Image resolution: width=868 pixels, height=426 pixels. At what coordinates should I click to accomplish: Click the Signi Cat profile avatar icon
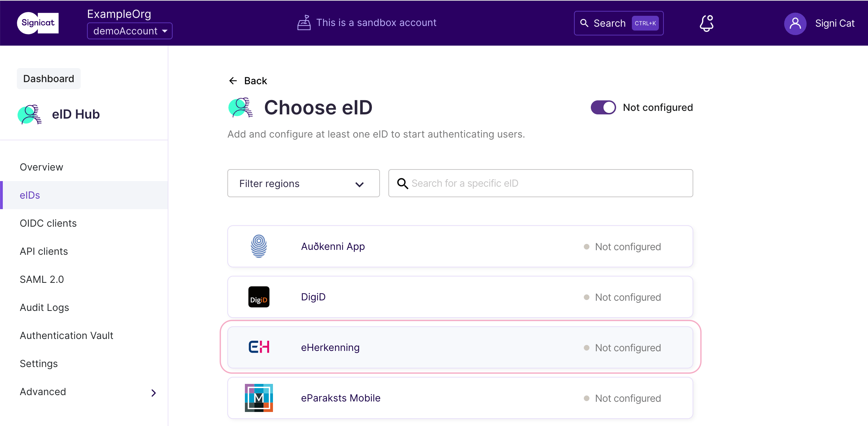[795, 24]
